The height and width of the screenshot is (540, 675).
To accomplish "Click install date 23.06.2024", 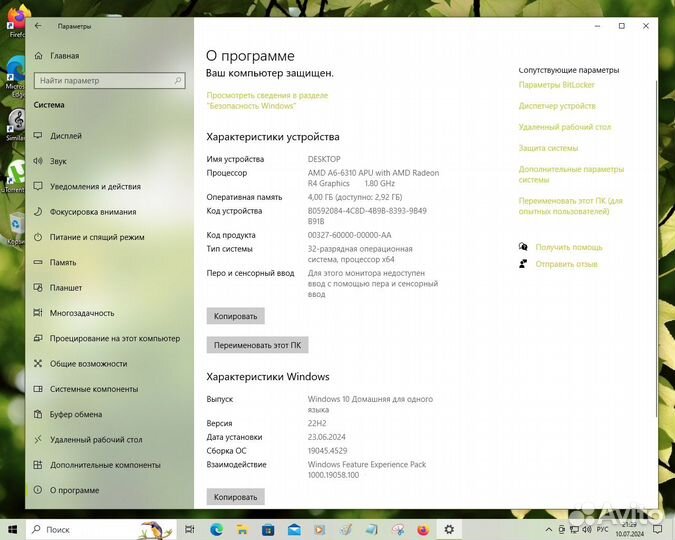I will click(326, 437).
